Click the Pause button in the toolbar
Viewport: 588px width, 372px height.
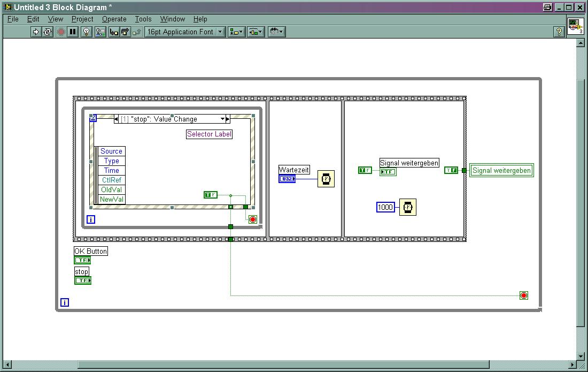click(x=73, y=32)
